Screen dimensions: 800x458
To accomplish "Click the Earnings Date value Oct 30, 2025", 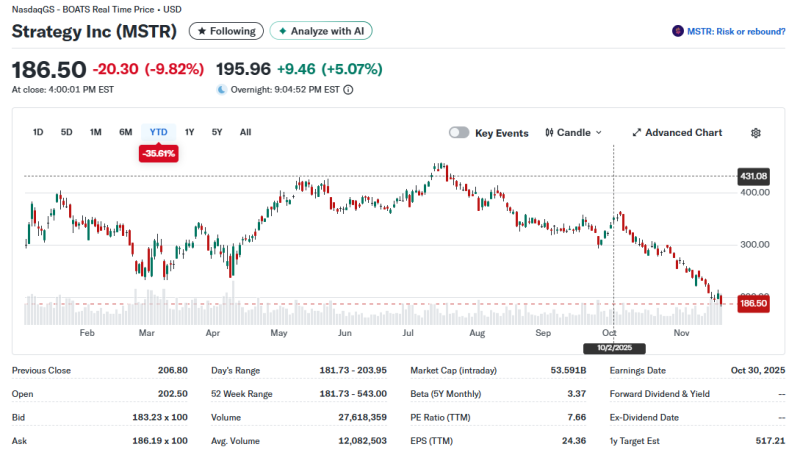I will (x=758, y=370).
